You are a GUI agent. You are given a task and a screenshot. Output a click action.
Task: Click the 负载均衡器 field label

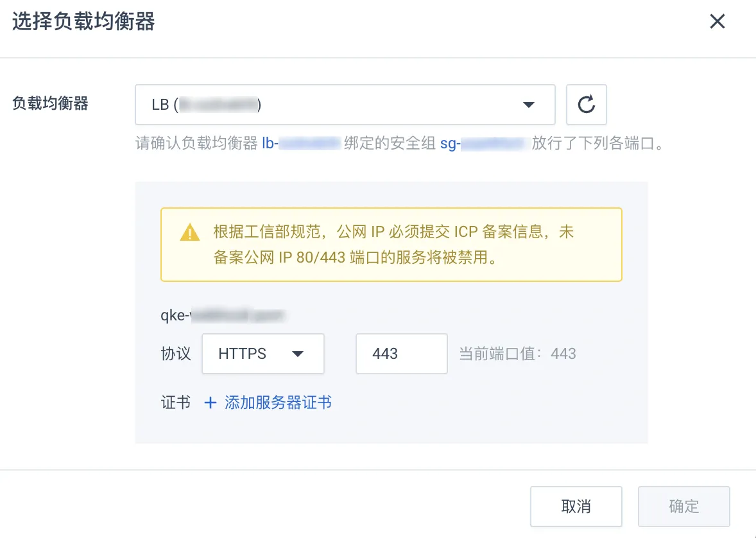50,103
